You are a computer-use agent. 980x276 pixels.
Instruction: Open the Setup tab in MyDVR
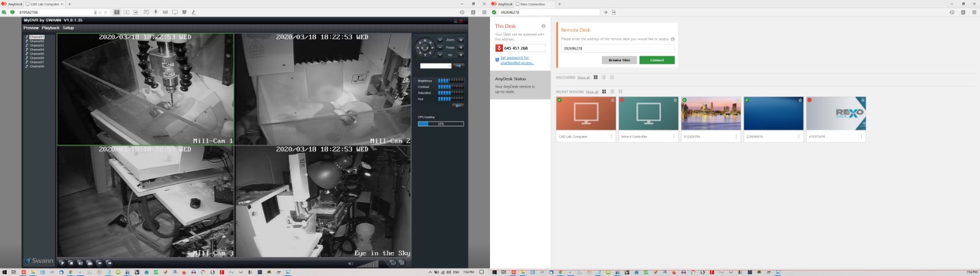coord(68,28)
